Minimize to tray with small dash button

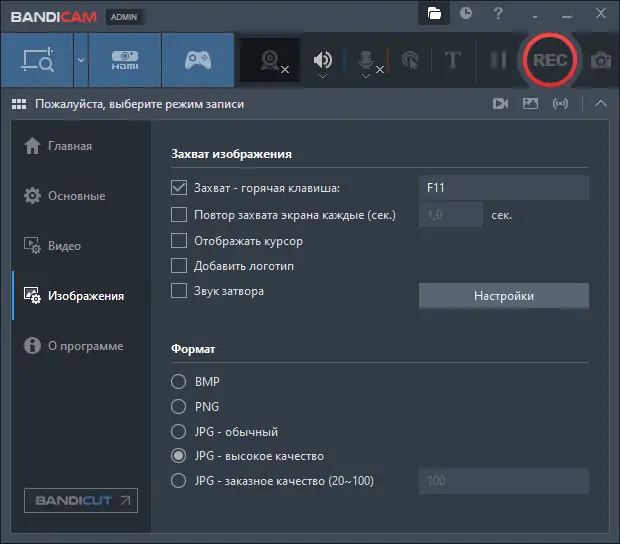(x=535, y=17)
